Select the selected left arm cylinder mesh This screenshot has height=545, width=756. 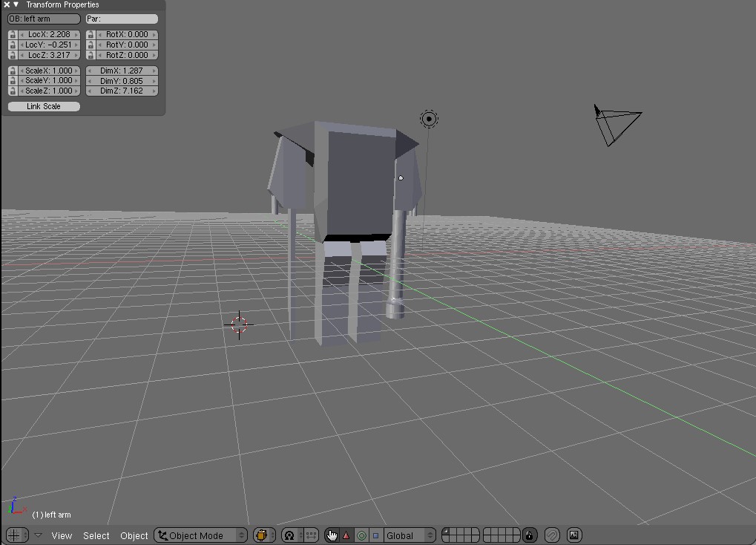[x=397, y=264]
